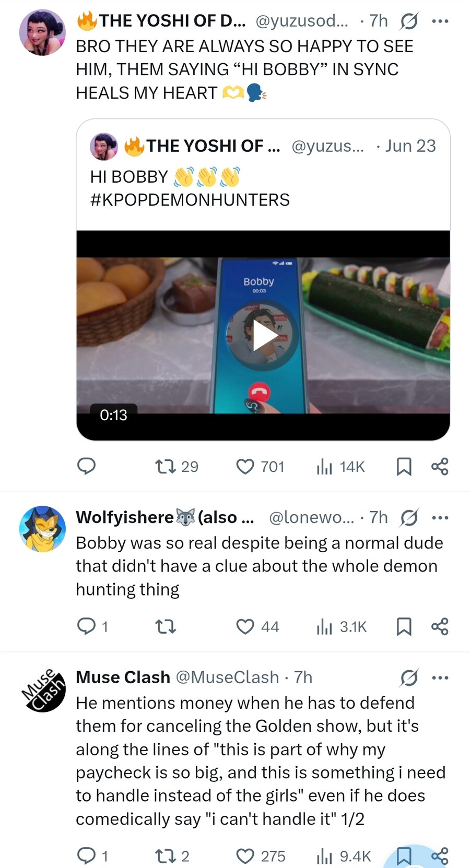Share Wolfyishere's reply
The height and width of the screenshot is (868, 470).
[440, 626]
